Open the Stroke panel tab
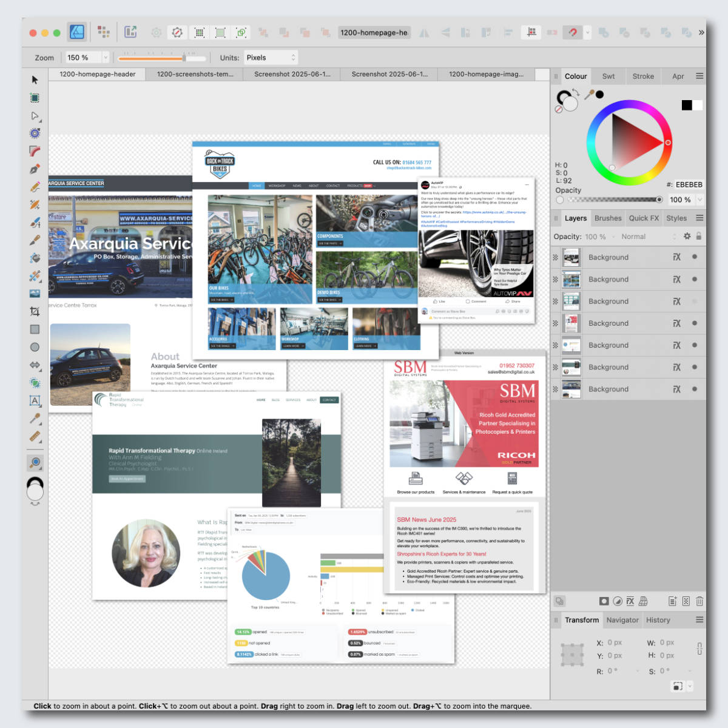The height and width of the screenshot is (728, 728). tap(643, 76)
